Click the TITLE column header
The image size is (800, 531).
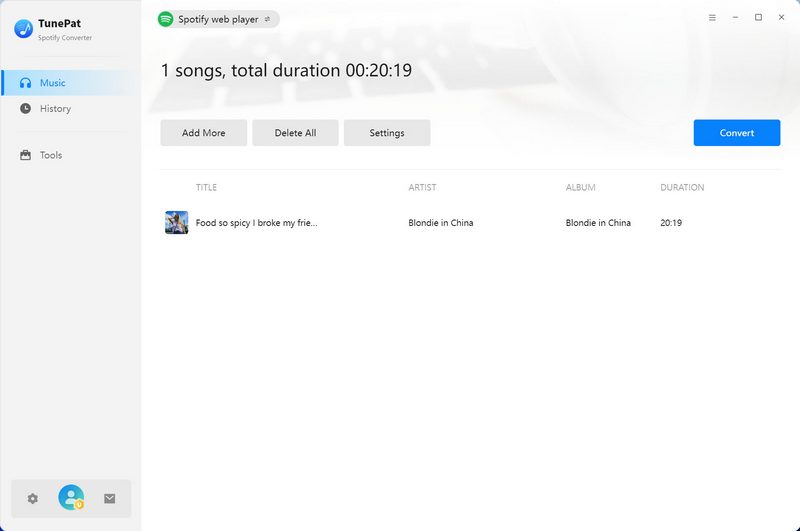206,187
